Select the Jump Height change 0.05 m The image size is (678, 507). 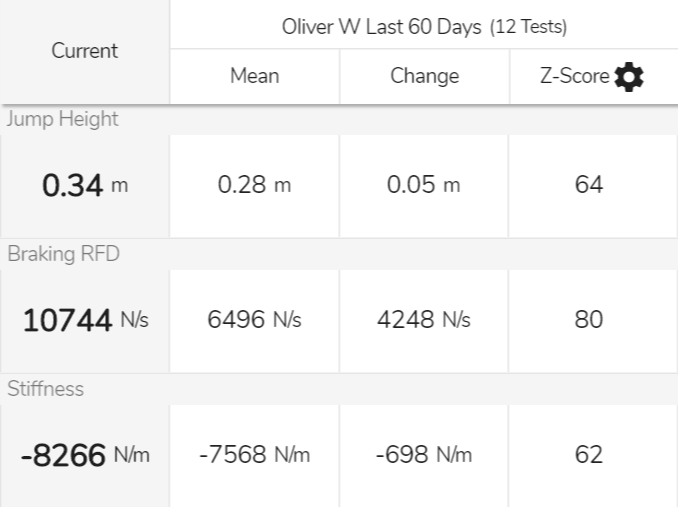point(423,185)
